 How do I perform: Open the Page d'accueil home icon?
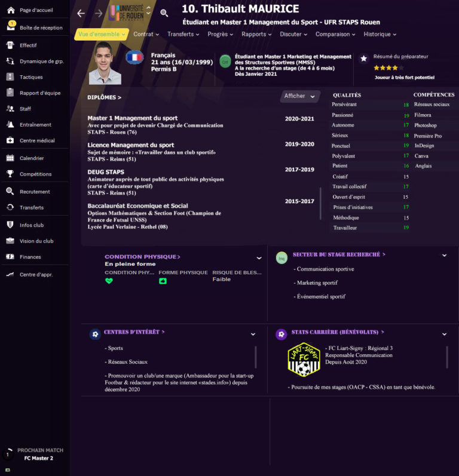tap(11, 10)
